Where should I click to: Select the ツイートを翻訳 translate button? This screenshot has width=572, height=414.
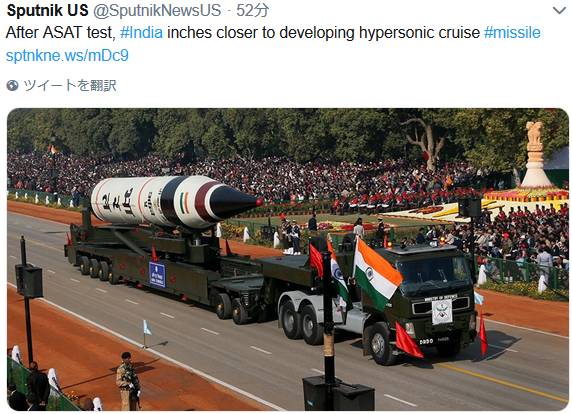tap(70, 86)
